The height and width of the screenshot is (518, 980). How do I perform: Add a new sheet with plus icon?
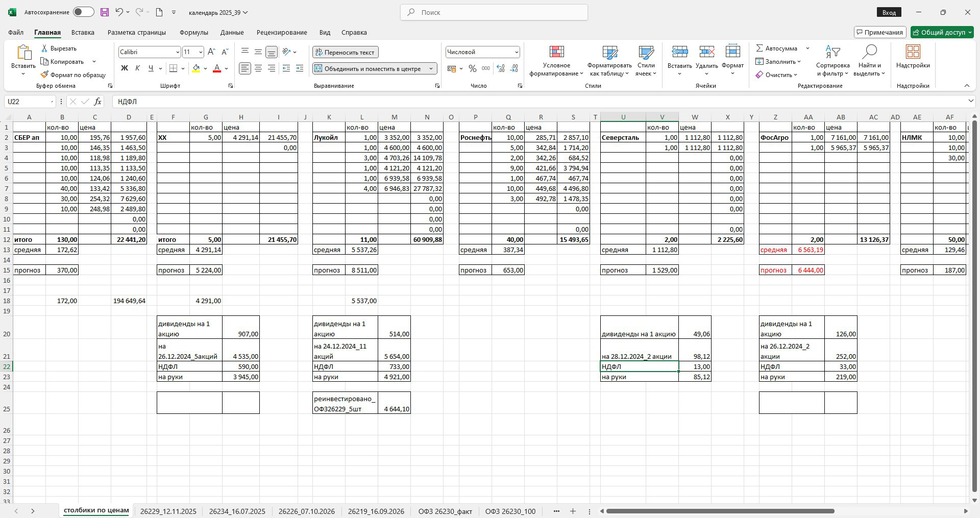click(x=573, y=511)
